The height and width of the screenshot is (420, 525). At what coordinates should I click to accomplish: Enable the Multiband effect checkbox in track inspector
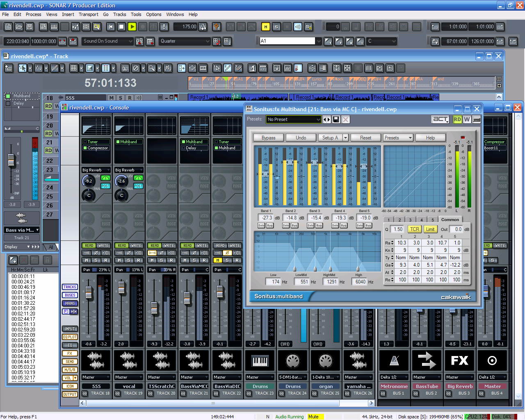click(x=8, y=96)
